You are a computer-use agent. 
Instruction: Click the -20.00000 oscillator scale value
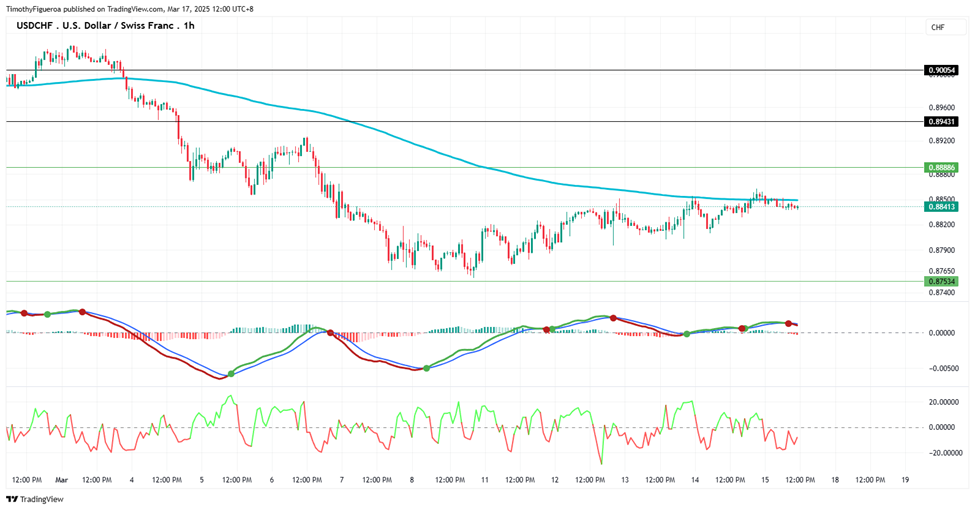click(940, 453)
